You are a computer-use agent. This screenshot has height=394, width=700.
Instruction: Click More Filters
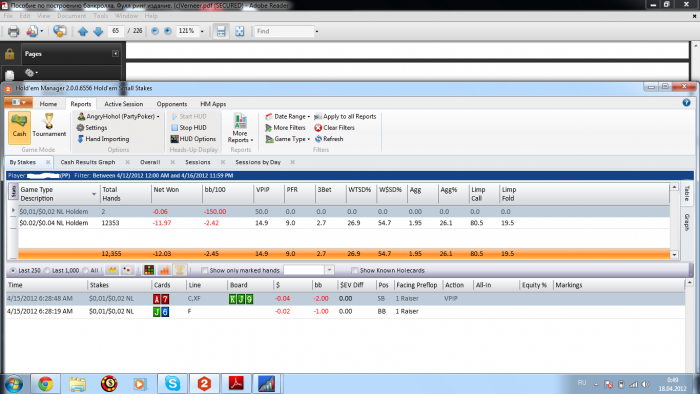click(285, 128)
